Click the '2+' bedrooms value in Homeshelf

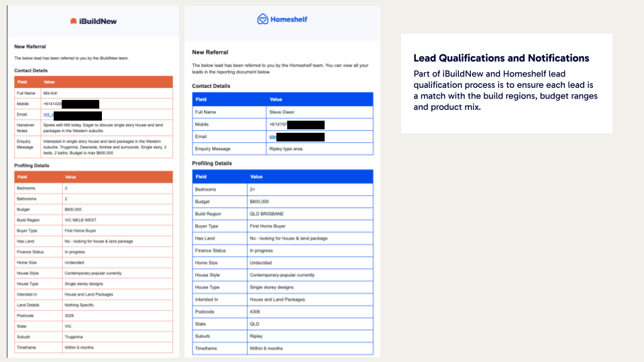(x=252, y=189)
